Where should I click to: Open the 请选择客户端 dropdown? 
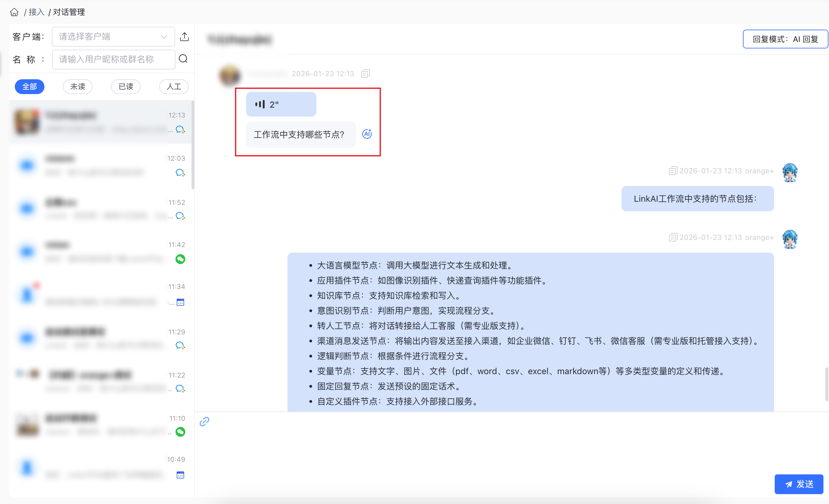[x=113, y=36]
